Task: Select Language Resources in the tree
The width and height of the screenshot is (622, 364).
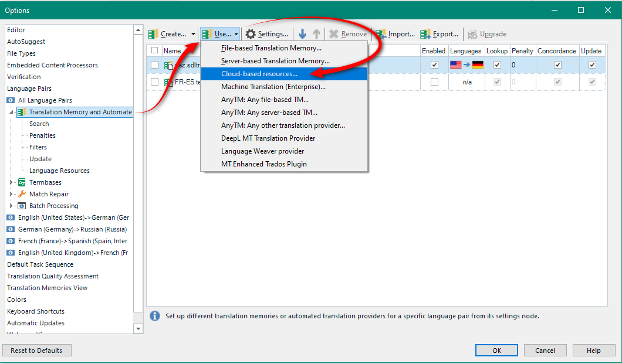Action: pos(59,171)
